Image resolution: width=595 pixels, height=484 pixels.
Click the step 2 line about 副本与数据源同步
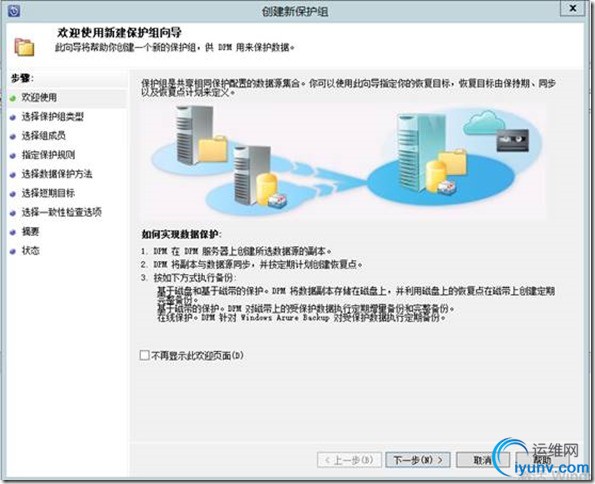(x=251, y=264)
